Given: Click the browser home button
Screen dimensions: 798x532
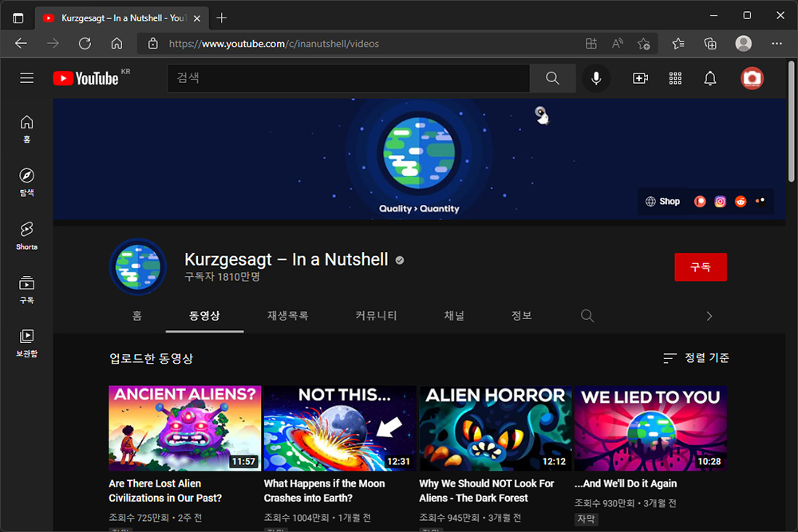Looking at the screenshot, I should click(117, 44).
